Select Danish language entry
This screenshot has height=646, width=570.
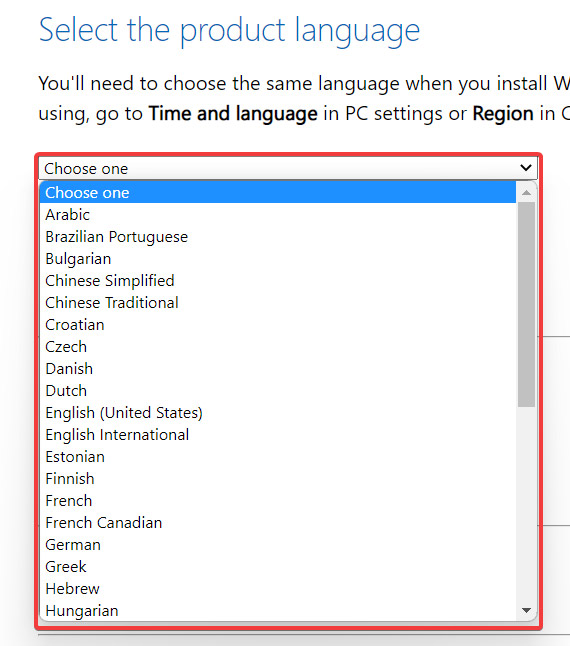[x=278, y=369]
